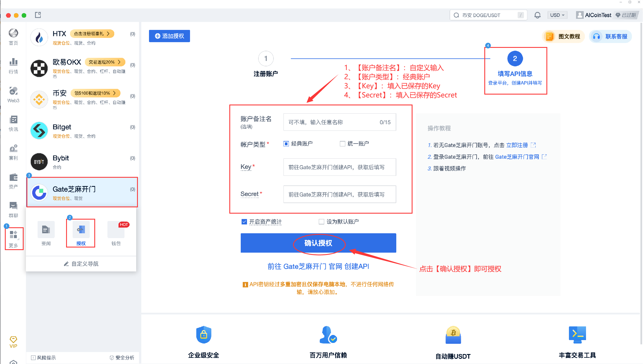Click the search magnifier icon
The height and width of the screenshot is (364, 643).
click(x=456, y=15)
